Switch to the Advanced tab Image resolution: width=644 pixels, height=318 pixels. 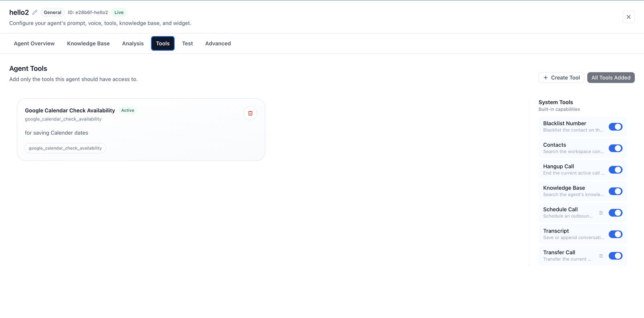tap(218, 44)
